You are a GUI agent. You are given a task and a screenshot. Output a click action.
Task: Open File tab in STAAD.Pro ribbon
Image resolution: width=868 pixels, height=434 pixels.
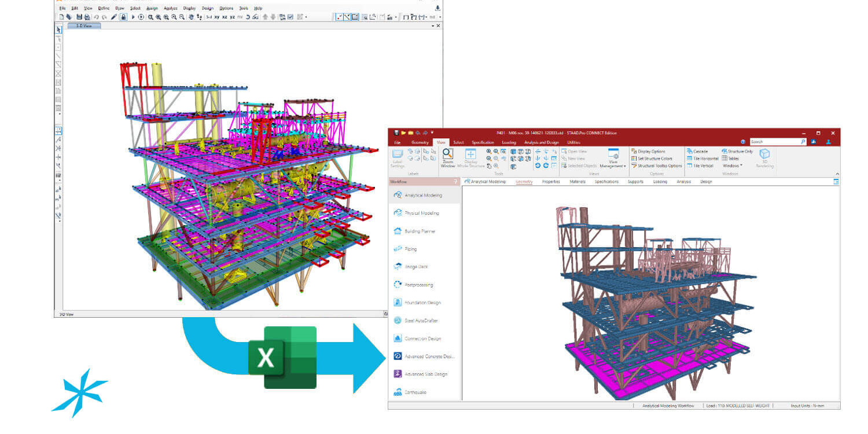pos(398,142)
